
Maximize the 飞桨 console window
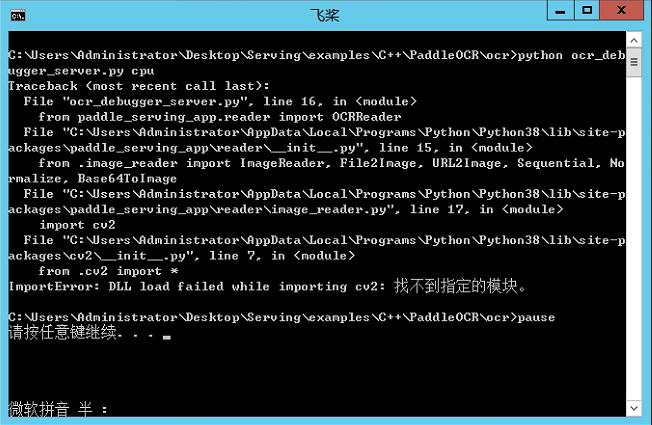coord(587,10)
